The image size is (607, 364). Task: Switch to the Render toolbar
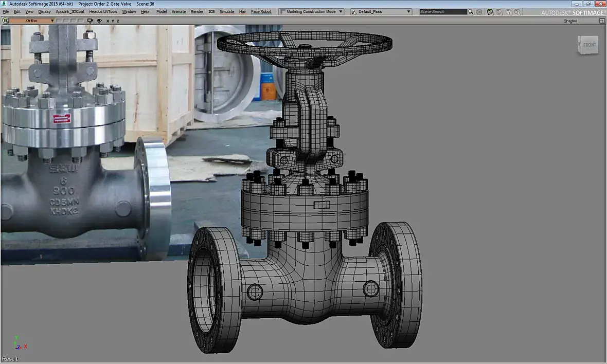[197, 12]
